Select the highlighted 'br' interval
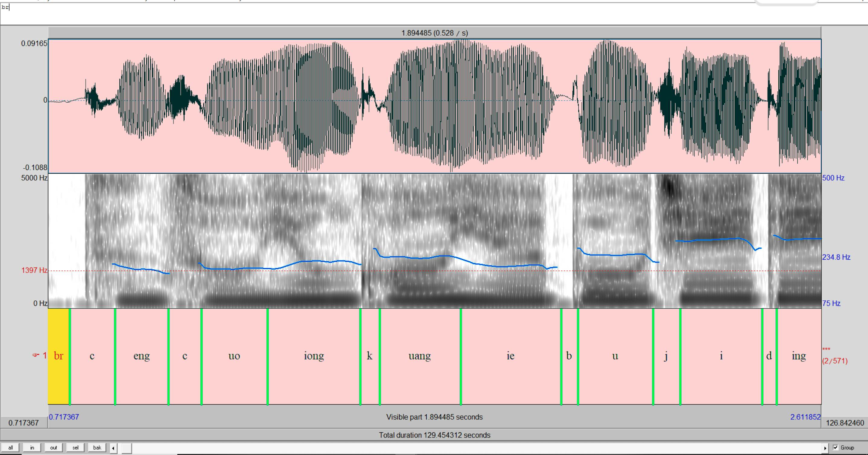 click(58, 356)
